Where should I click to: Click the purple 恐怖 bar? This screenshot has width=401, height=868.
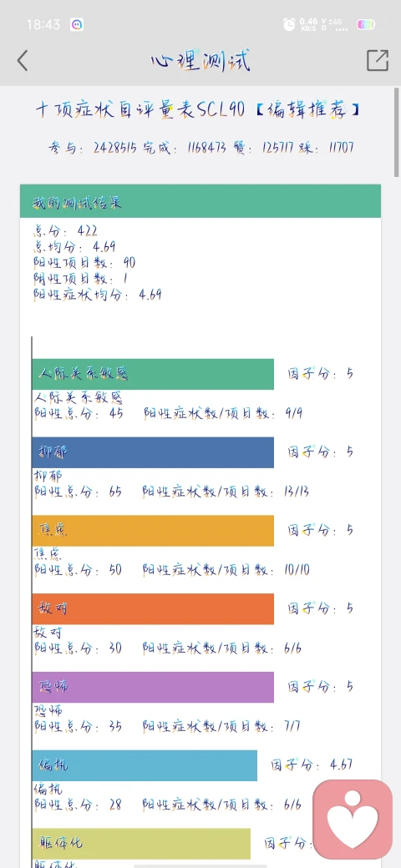coord(153,687)
